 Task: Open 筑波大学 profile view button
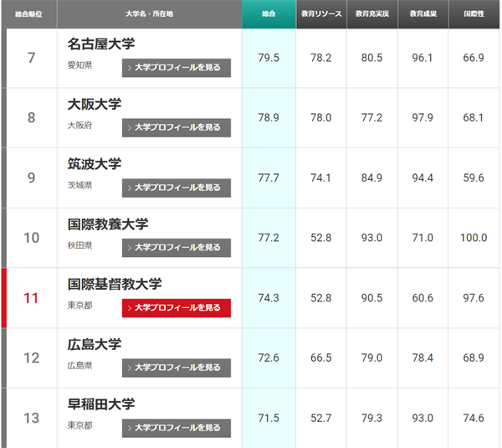click(177, 188)
